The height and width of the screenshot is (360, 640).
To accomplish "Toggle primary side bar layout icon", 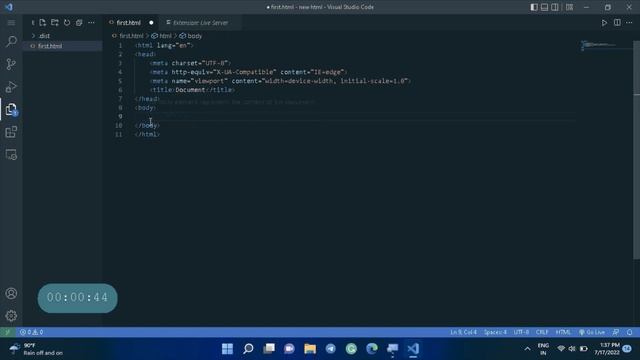I will coord(534,7).
